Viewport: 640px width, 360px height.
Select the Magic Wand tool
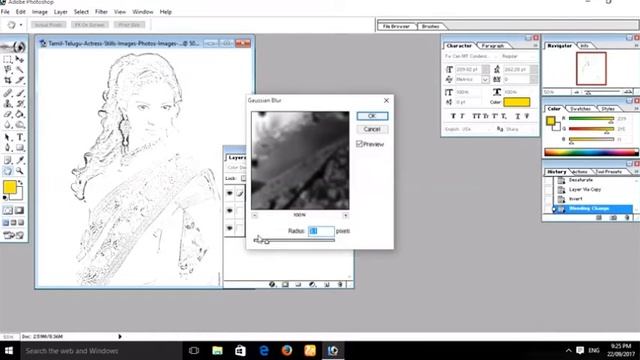point(20,70)
